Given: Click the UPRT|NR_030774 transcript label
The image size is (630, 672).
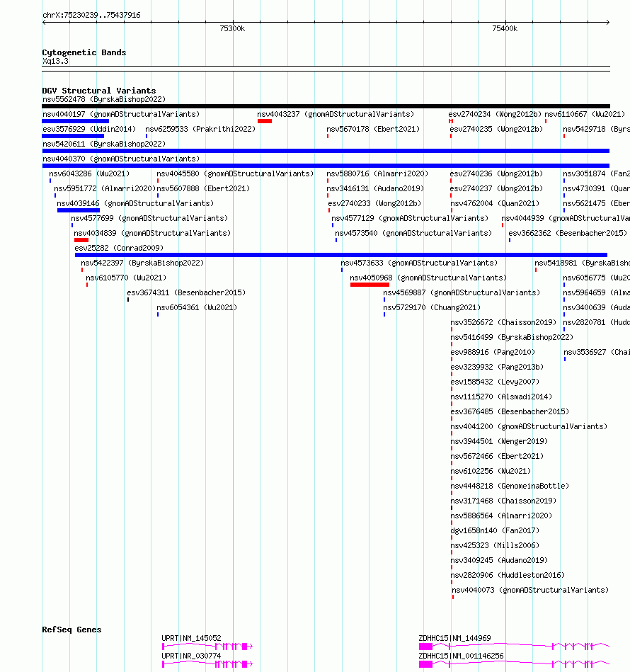Looking at the screenshot, I should pyautogui.click(x=191, y=656).
